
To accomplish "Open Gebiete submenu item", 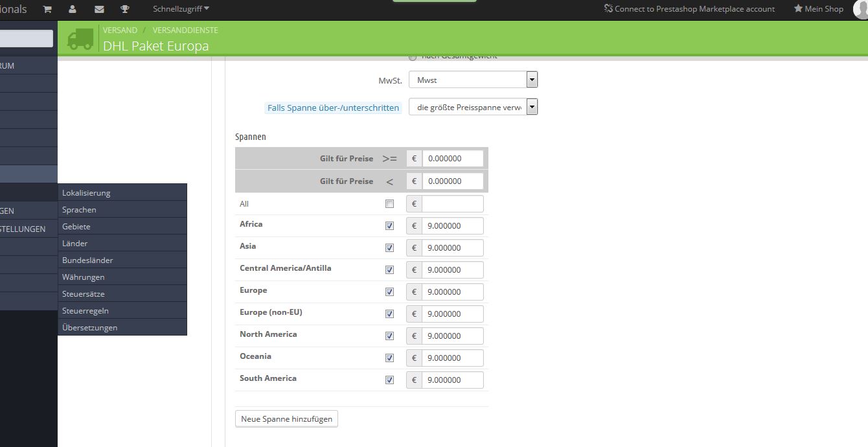I will coord(122,226).
